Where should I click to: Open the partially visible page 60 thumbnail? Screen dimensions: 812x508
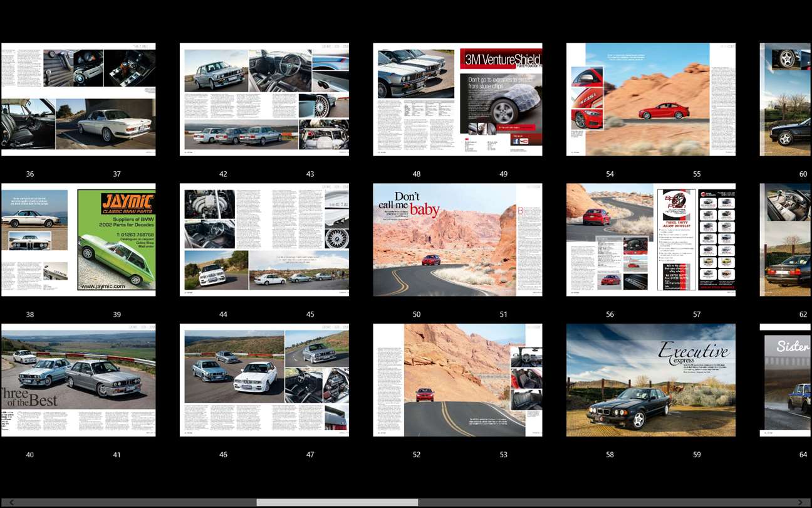(x=786, y=99)
